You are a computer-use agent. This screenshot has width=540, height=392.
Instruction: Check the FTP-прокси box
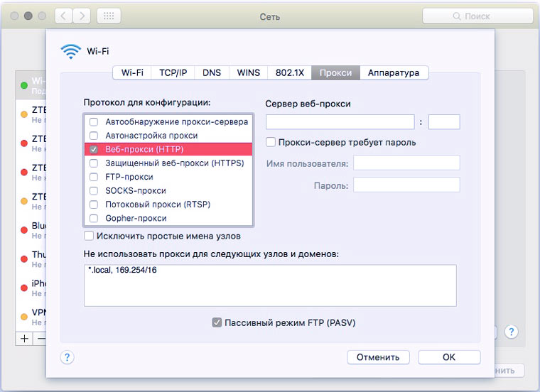pyautogui.click(x=94, y=177)
